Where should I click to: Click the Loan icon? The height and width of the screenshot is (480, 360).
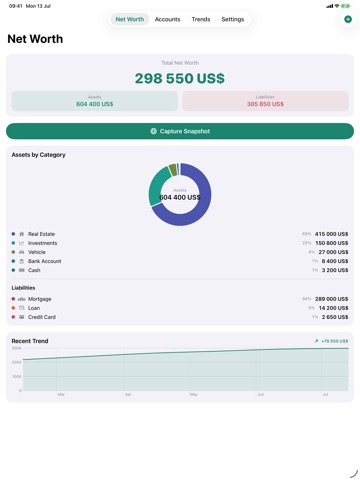pos(22,308)
